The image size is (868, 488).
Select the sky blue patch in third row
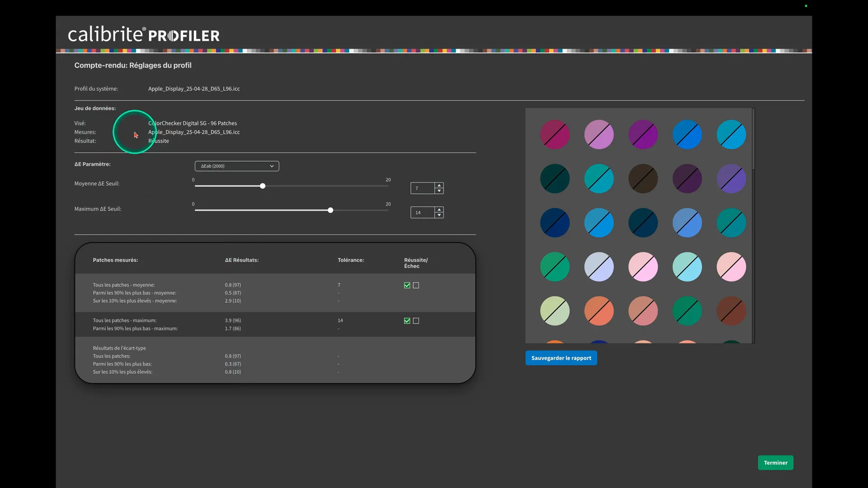(599, 223)
